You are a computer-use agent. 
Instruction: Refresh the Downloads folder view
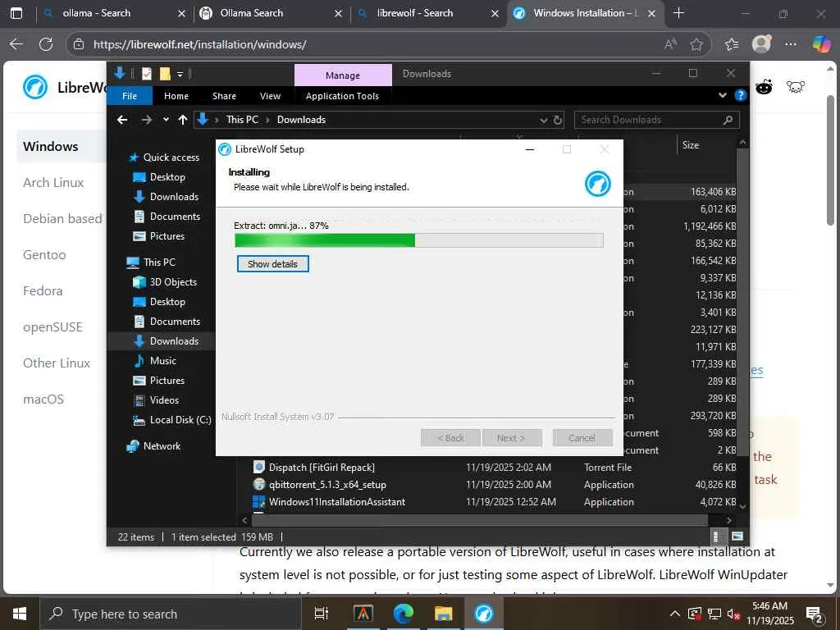pos(558,120)
